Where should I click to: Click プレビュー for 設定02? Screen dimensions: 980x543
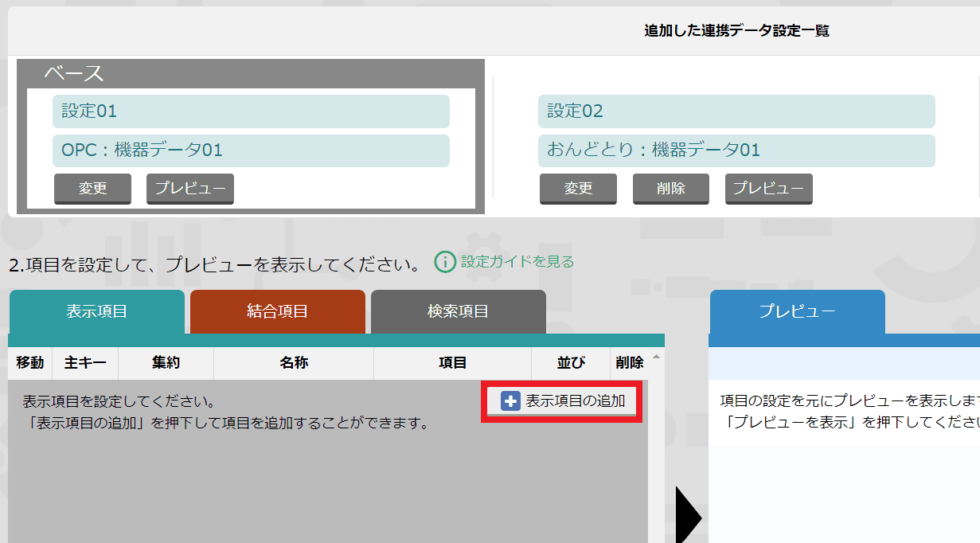(x=767, y=189)
